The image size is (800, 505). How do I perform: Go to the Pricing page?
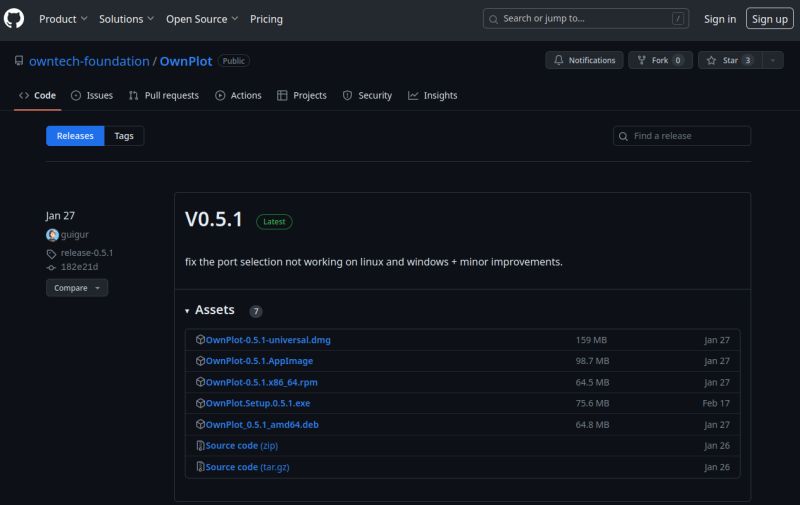(x=266, y=19)
